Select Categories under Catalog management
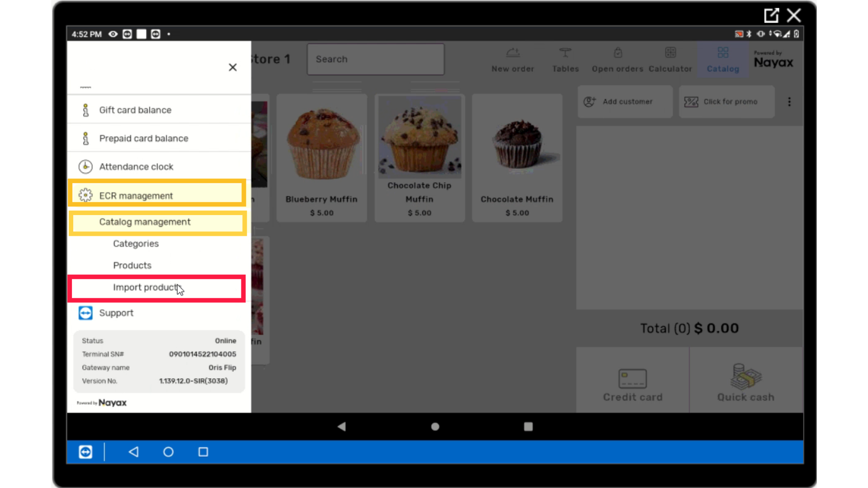868x488 pixels. pyautogui.click(x=136, y=244)
